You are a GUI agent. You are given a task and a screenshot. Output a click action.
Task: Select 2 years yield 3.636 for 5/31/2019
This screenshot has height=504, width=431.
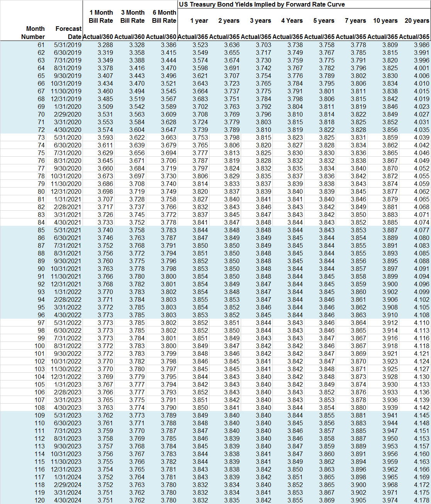coord(232,45)
